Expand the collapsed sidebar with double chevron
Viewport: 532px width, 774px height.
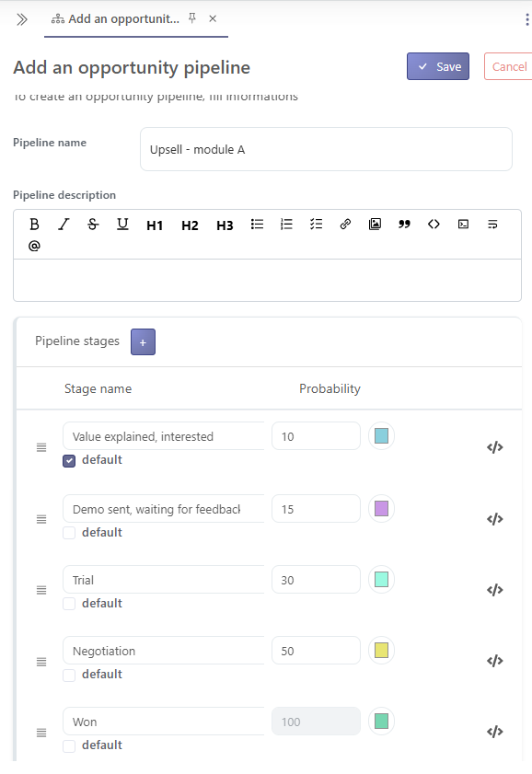(x=22, y=19)
